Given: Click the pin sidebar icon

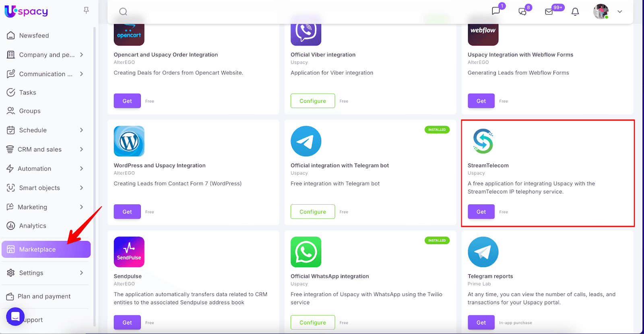Looking at the screenshot, I should pyautogui.click(x=86, y=10).
